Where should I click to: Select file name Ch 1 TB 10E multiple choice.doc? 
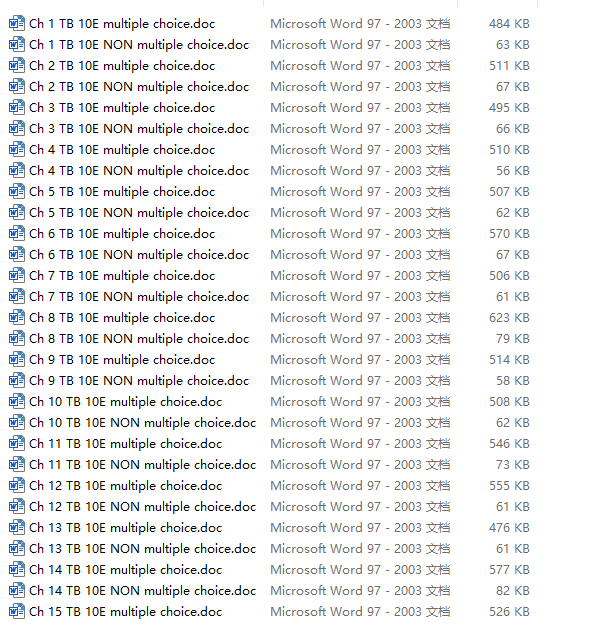point(122,24)
